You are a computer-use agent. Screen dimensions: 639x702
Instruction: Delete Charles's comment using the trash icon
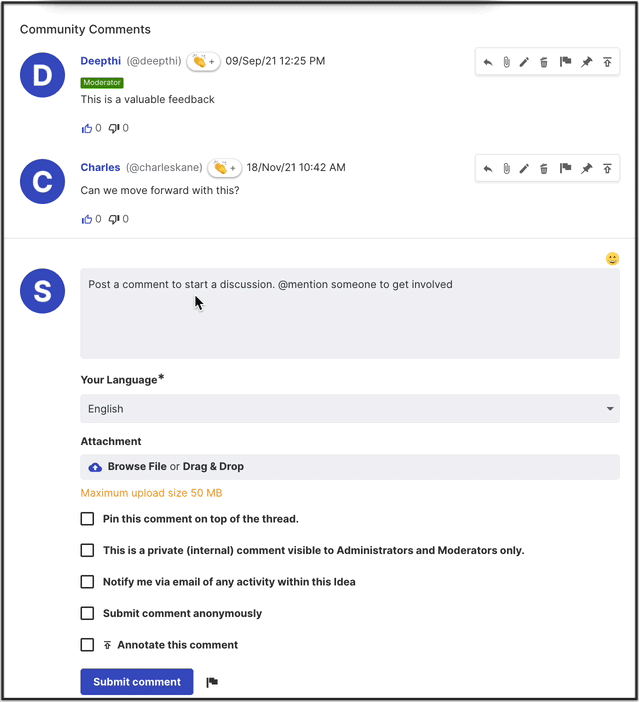click(544, 169)
